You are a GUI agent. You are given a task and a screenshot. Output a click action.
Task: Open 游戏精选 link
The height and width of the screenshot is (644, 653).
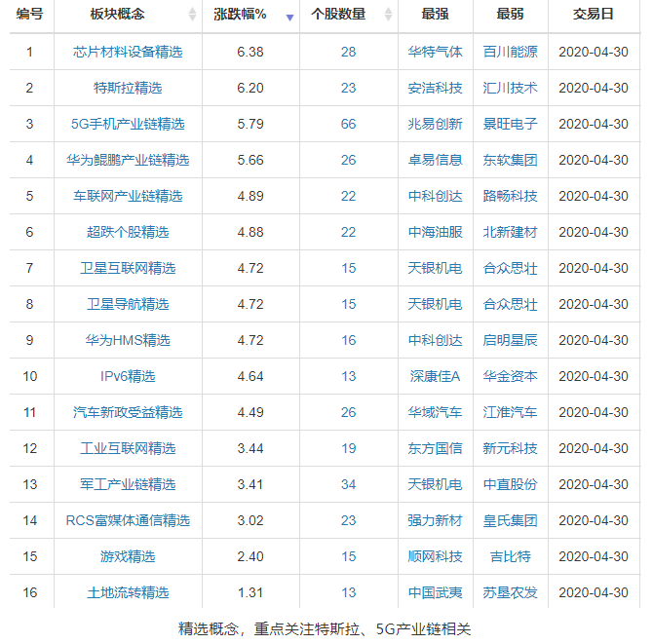[x=128, y=556]
